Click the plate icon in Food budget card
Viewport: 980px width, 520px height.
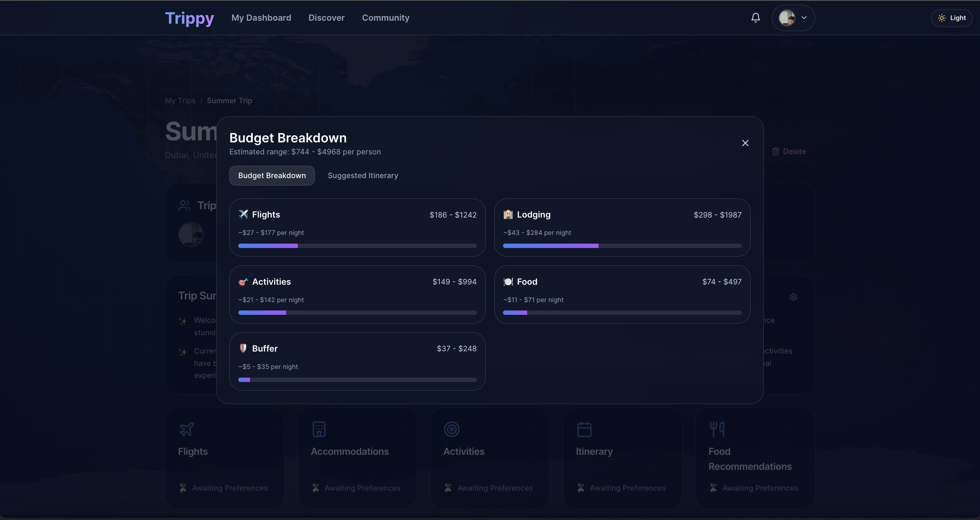point(508,282)
